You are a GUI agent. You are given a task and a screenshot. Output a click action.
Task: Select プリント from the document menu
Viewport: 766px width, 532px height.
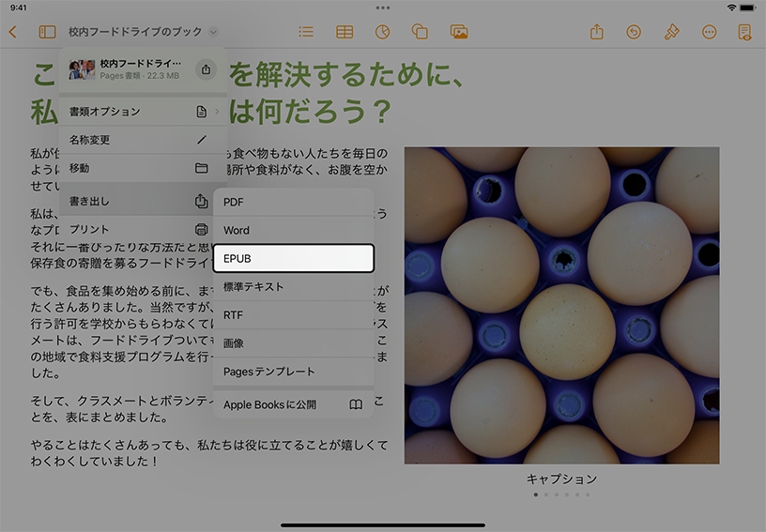tap(141, 229)
